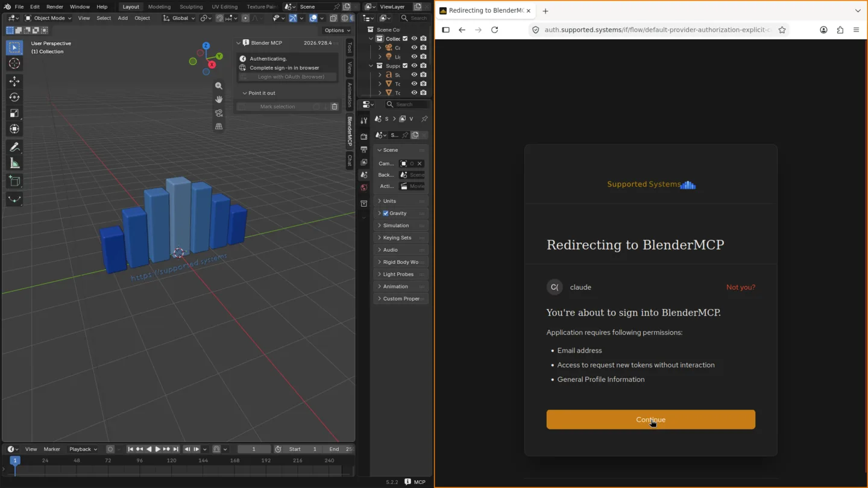Open the Render menu
The height and width of the screenshot is (488, 868).
pyautogui.click(x=54, y=7)
